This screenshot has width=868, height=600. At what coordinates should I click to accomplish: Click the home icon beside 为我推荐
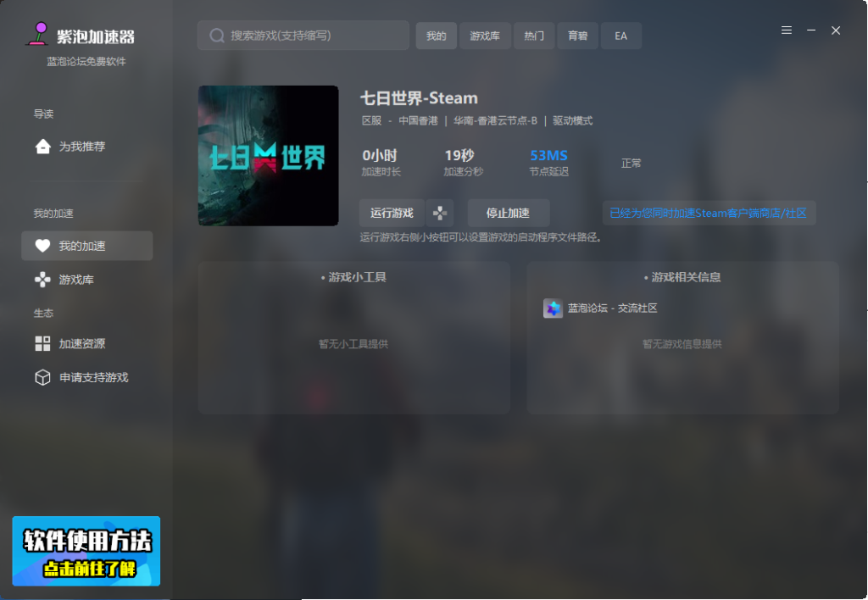(42, 147)
